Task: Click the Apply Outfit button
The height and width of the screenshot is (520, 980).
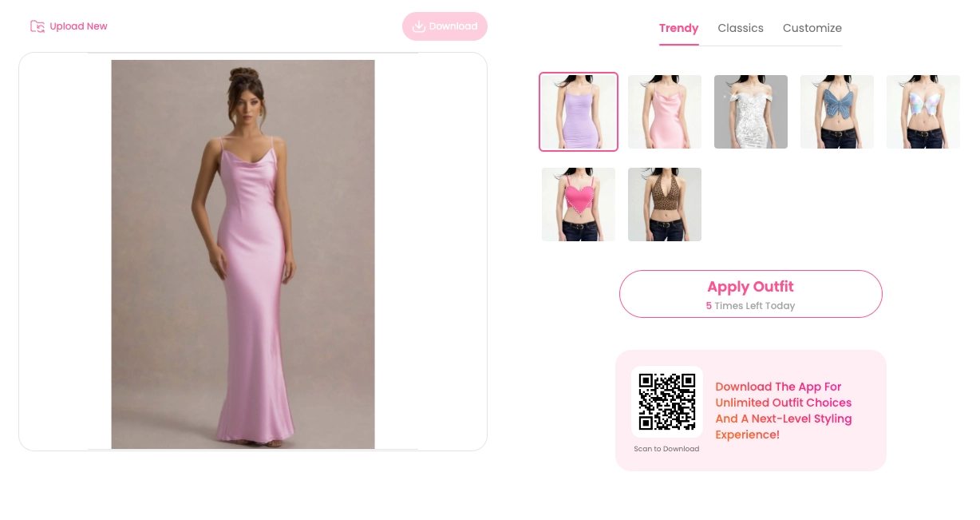Action: point(750,293)
